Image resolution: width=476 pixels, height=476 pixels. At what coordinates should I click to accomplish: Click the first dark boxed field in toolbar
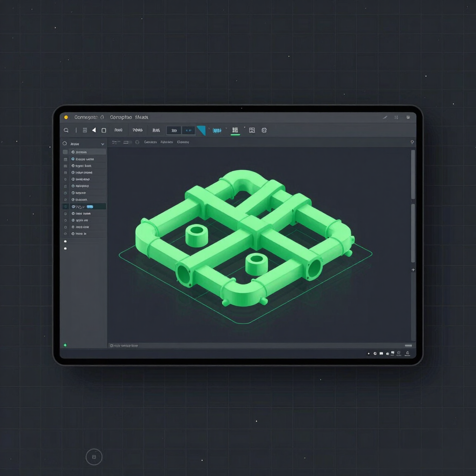(x=174, y=131)
